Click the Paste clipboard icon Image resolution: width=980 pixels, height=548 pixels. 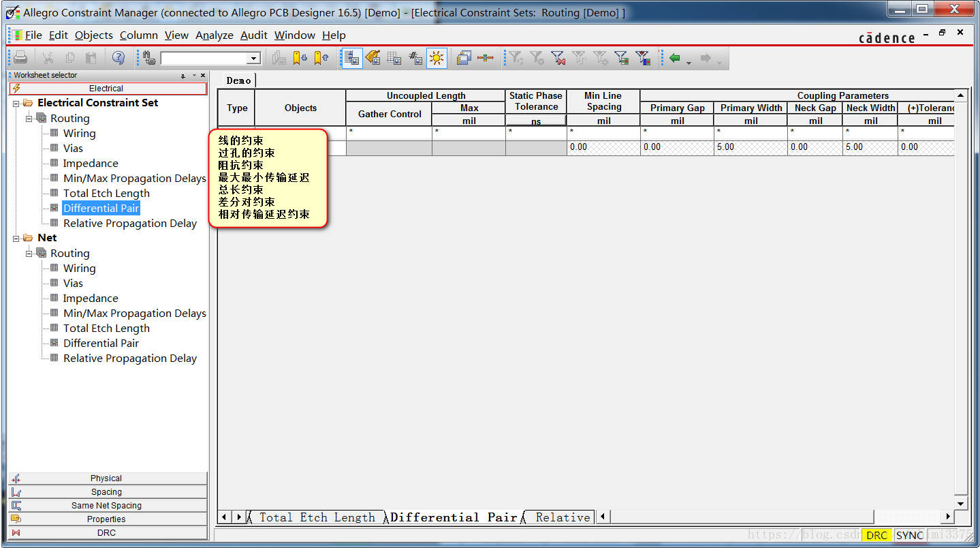tap(91, 58)
